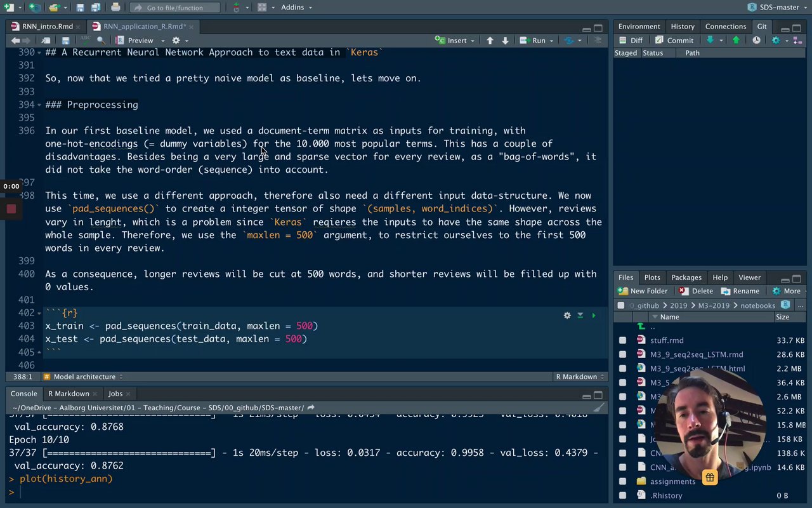Screen dimensions: 812x508
Task: Go to the next code chunk
Action: [505, 41]
